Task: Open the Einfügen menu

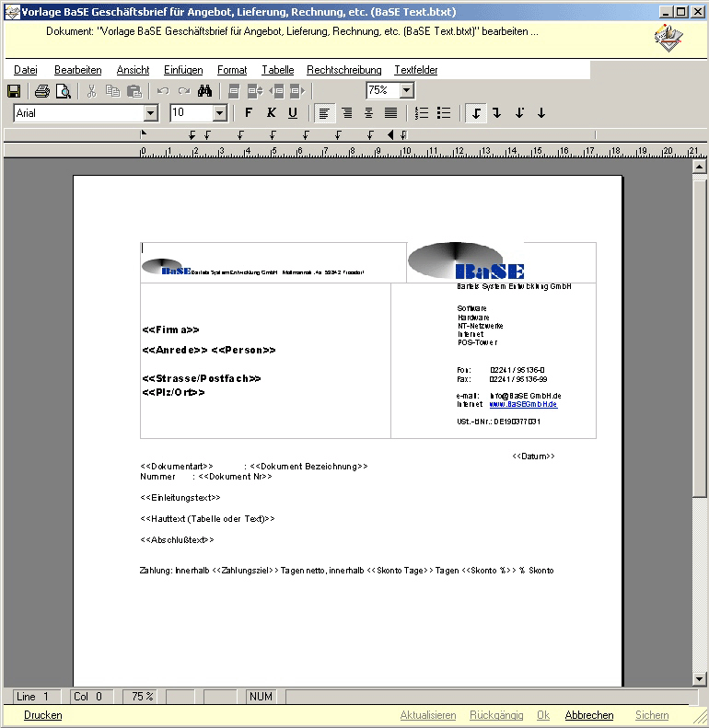Action: (183, 70)
